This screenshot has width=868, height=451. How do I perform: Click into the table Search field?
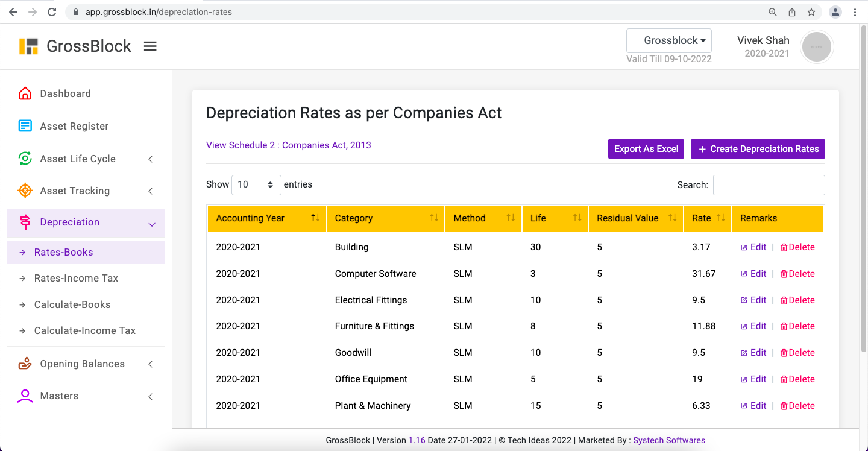click(769, 185)
